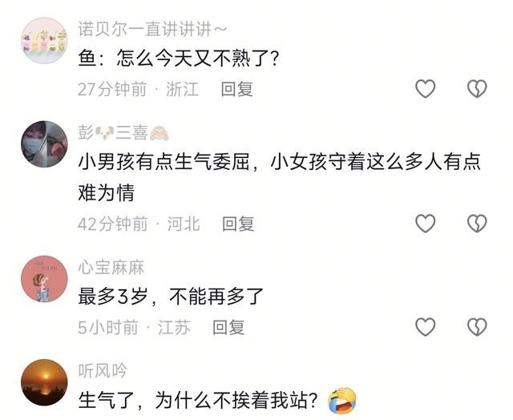Visit username 彭三喜 profile
The height and width of the screenshot is (420, 513).
tap(123, 132)
